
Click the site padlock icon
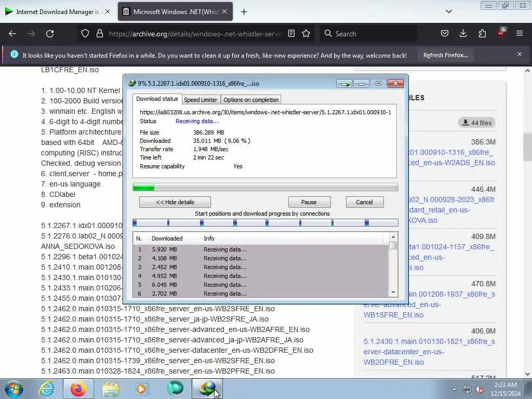(99, 34)
